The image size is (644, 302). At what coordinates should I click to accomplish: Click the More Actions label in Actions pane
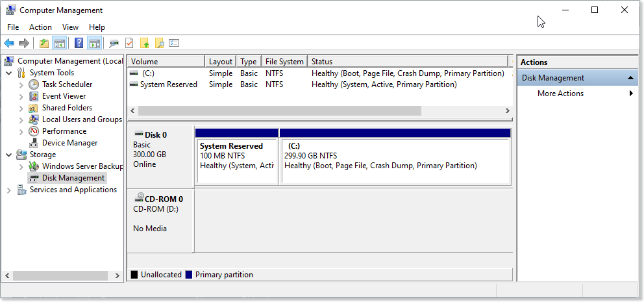560,94
